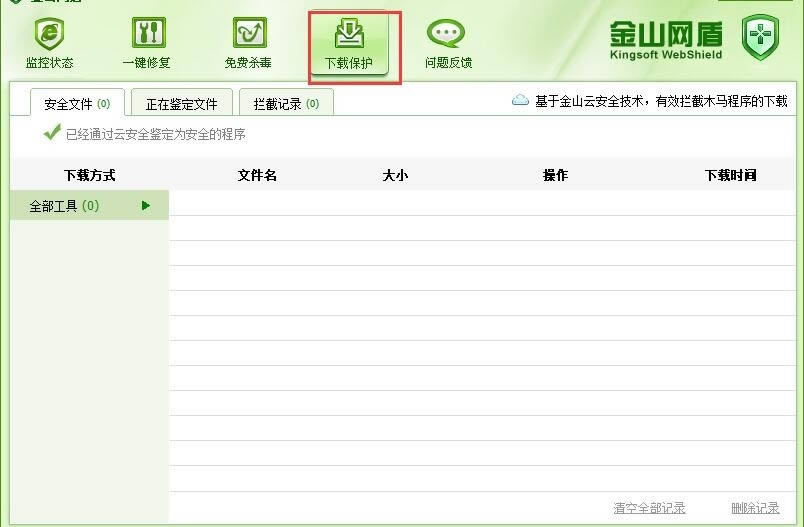Click the 清空全部记录 clear all records link
The width and height of the screenshot is (804, 527).
tap(649, 508)
